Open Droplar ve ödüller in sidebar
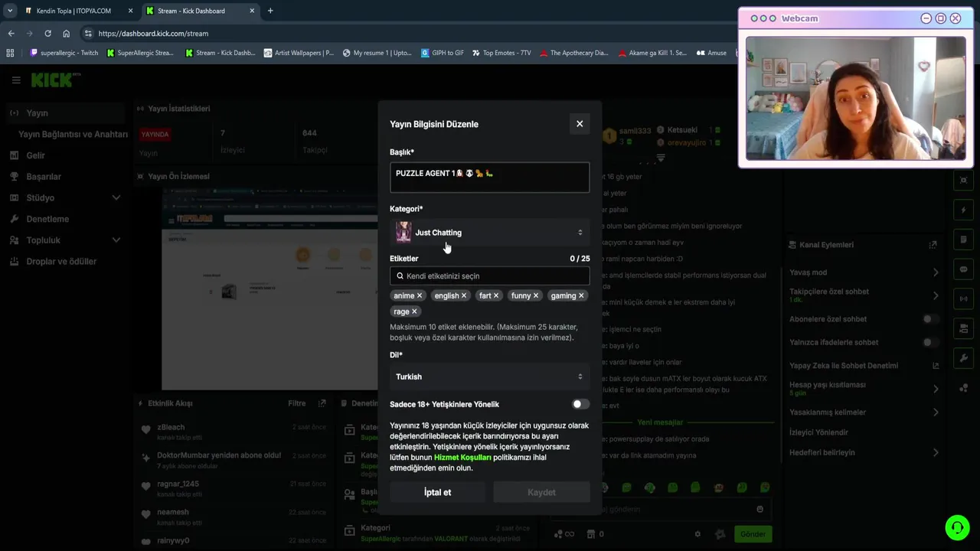 [x=63, y=262]
